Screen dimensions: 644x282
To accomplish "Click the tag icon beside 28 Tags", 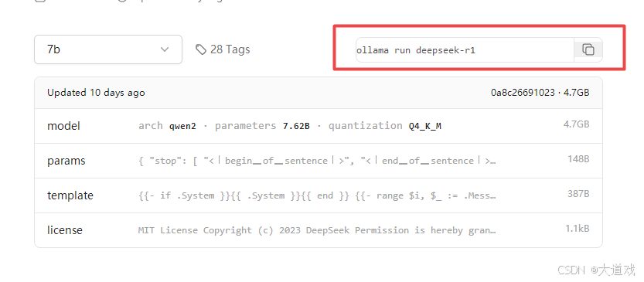I will 201,49.
